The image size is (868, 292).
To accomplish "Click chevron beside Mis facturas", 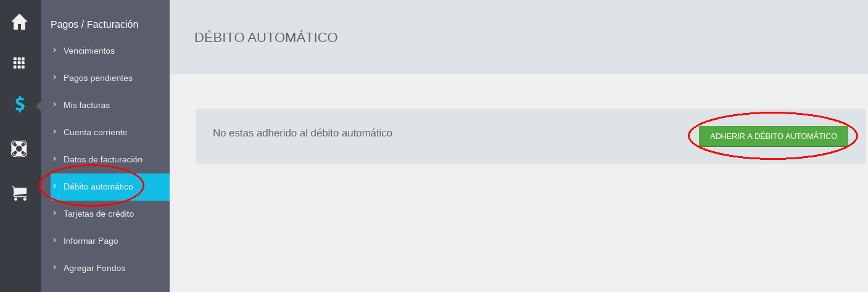I will (x=54, y=104).
